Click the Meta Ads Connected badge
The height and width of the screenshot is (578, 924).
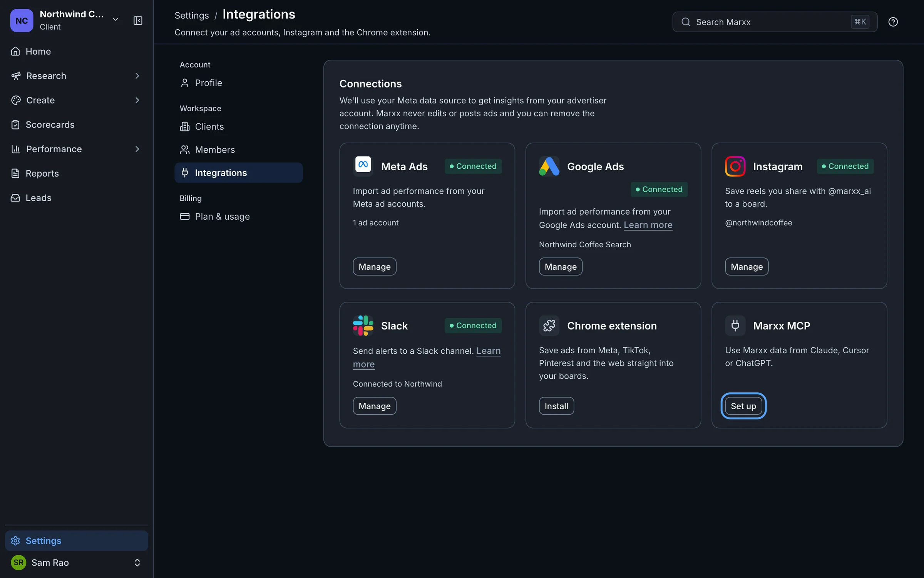click(473, 166)
